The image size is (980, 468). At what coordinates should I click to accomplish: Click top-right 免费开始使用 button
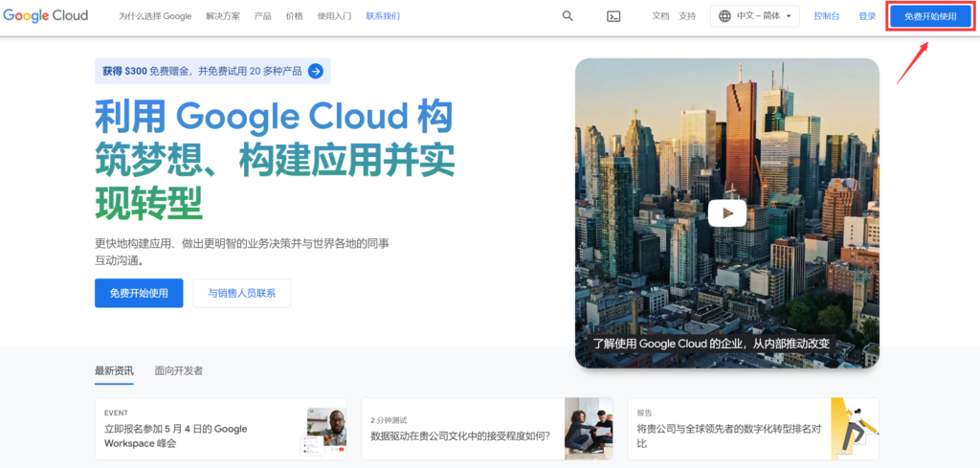[x=930, y=16]
